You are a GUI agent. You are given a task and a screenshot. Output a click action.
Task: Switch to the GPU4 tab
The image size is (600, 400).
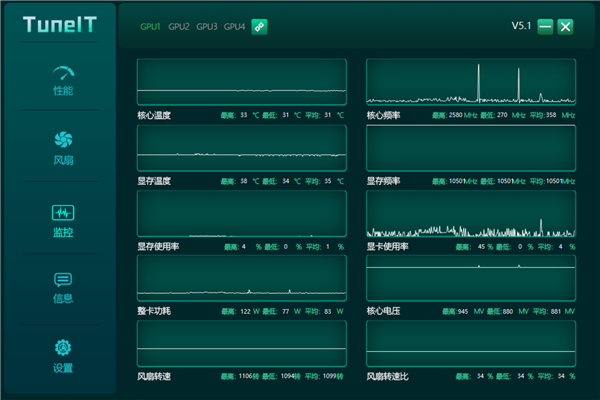click(234, 26)
